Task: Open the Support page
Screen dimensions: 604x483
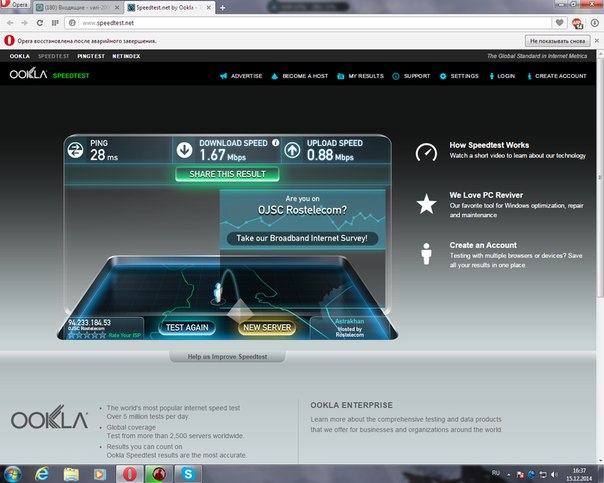Action: [417, 76]
